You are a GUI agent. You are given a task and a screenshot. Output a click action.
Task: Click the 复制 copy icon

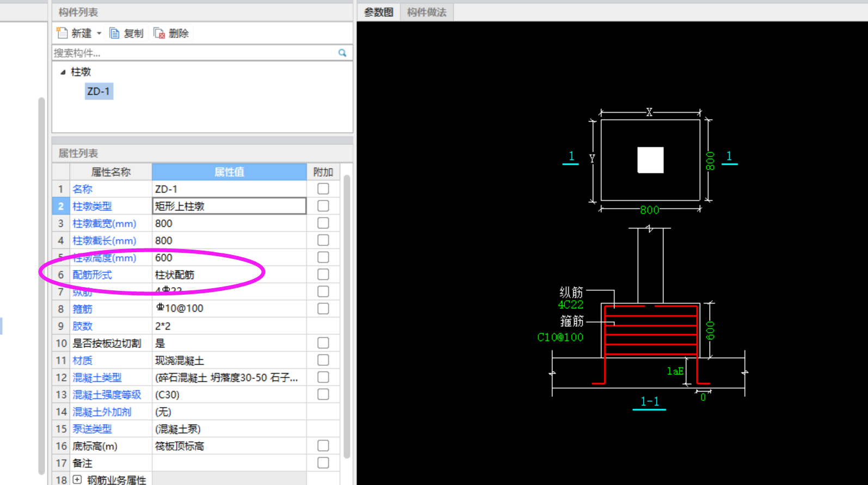[114, 33]
